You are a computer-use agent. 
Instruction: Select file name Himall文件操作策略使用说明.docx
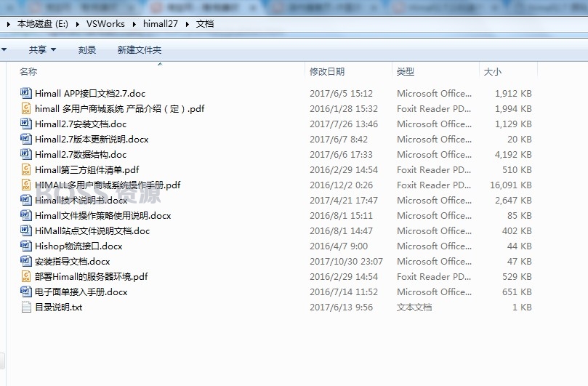tap(102, 216)
